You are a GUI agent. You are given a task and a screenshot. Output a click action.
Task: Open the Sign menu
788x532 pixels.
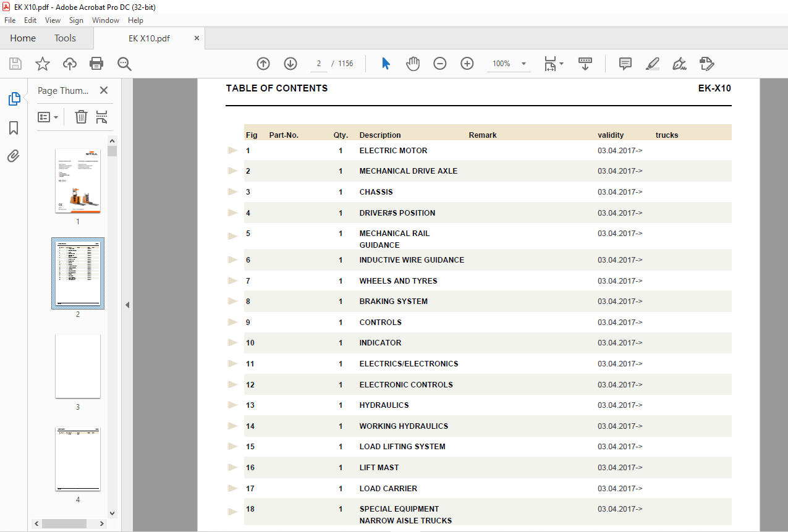(76, 20)
